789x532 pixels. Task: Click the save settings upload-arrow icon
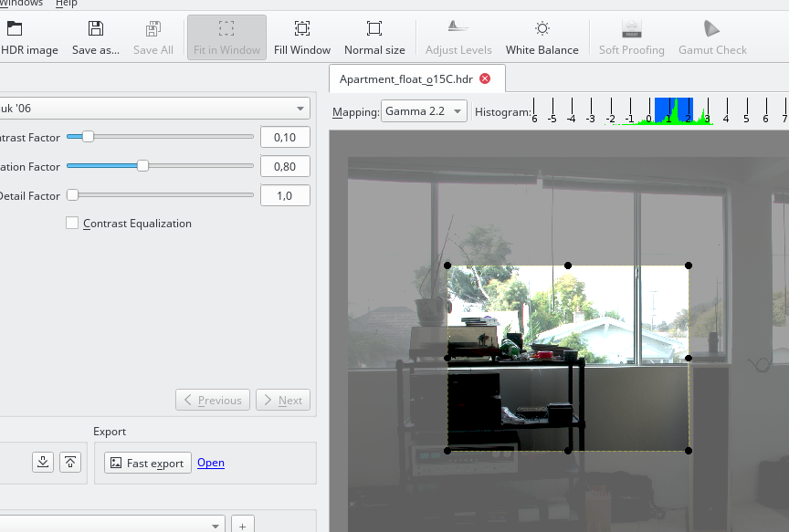point(70,462)
